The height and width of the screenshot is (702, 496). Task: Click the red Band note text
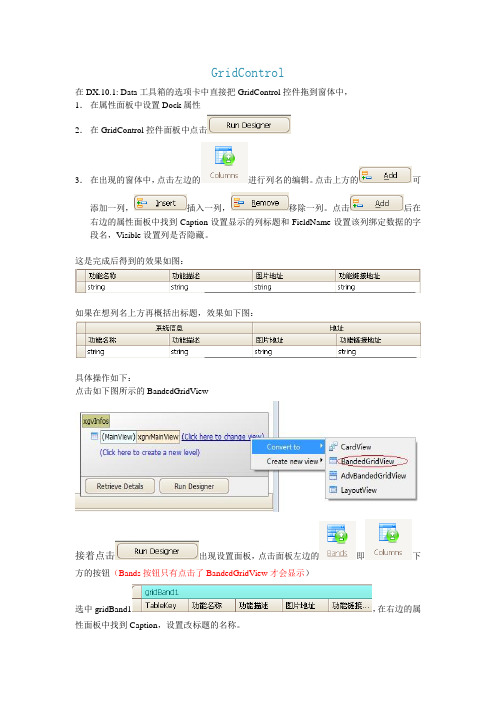pyautogui.click(x=211, y=573)
